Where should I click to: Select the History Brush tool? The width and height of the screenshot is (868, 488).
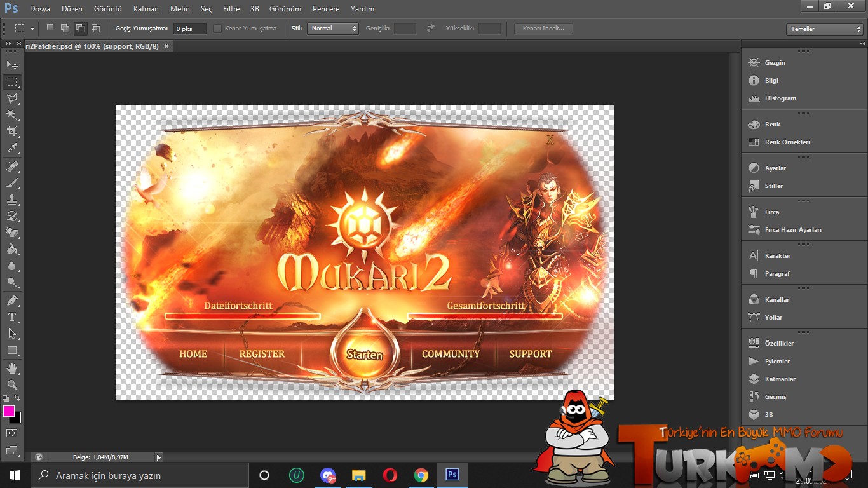click(12, 216)
